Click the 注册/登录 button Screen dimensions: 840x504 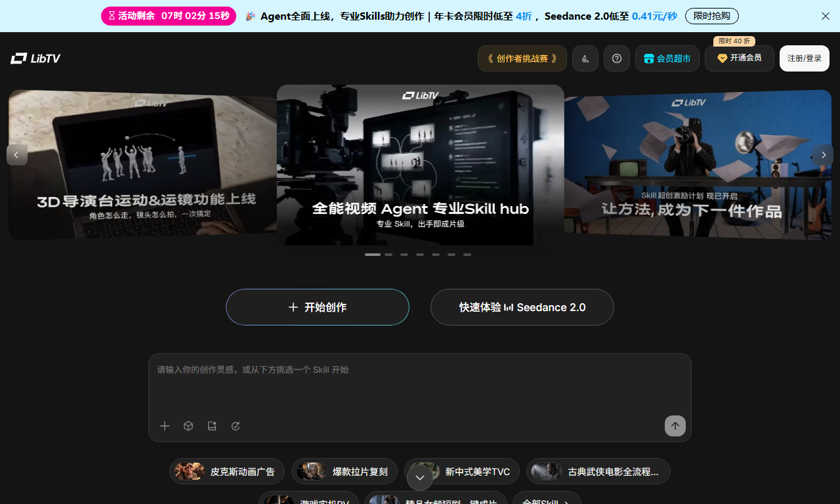pyautogui.click(x=805, y=58)
